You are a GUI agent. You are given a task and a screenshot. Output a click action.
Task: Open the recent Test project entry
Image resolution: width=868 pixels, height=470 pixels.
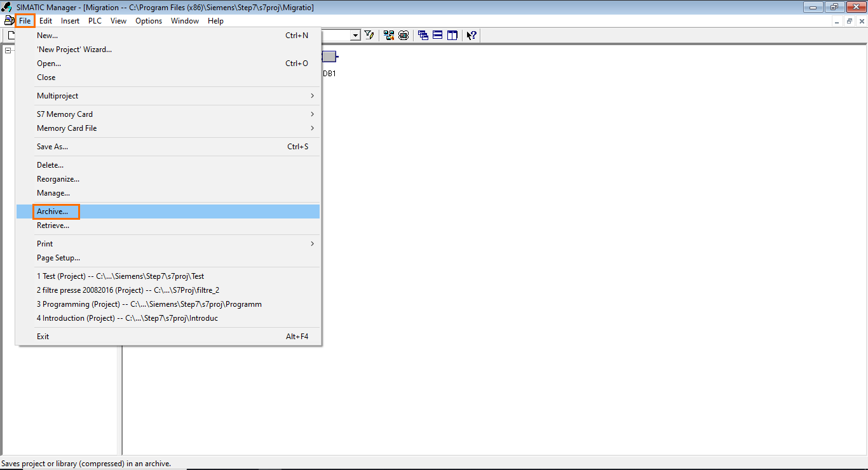[x=118, y=276]
